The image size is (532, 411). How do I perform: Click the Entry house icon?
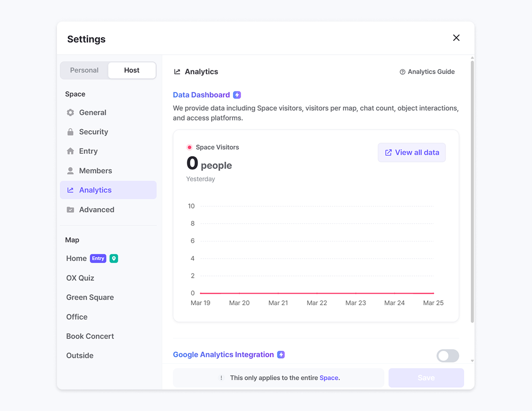tap(70, 151)
